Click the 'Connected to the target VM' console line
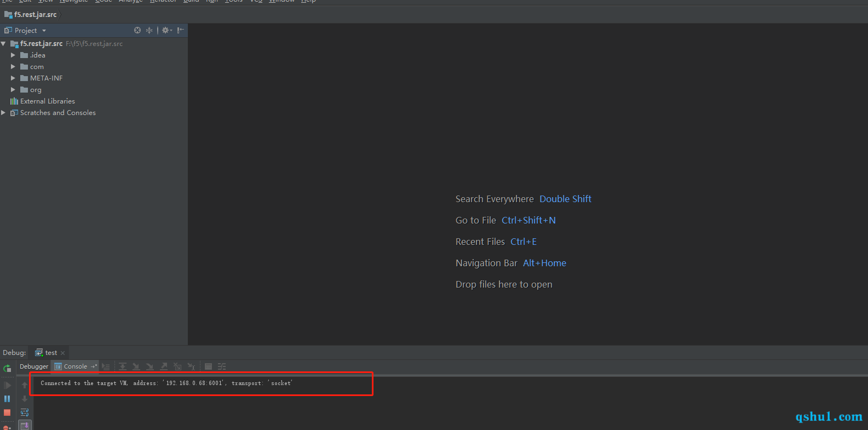Image resolution: width=868 pixels, height=430 pixels. [x=166, y=383]
